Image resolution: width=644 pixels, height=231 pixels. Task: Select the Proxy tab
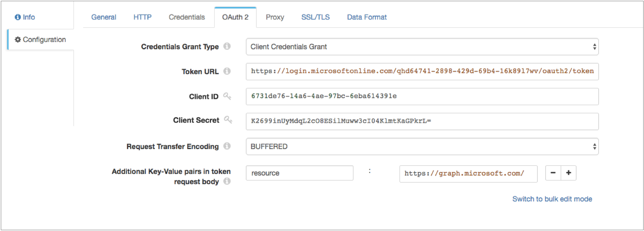[275, 17]
